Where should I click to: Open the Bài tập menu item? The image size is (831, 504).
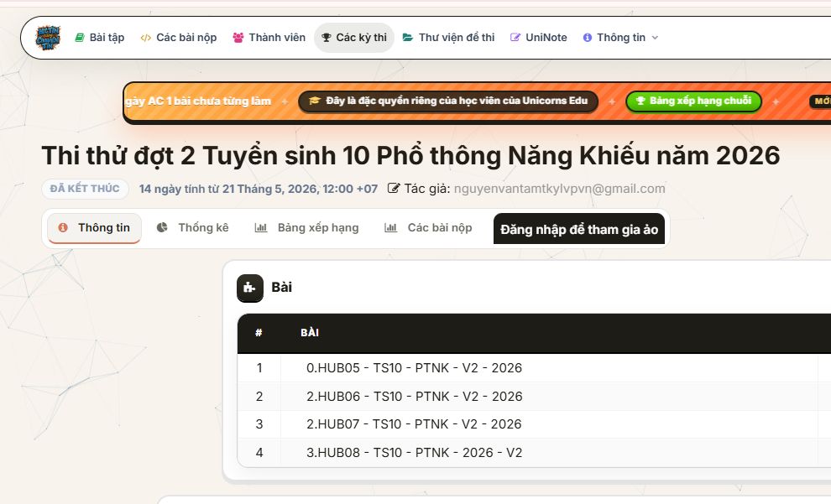pos(100,38)
